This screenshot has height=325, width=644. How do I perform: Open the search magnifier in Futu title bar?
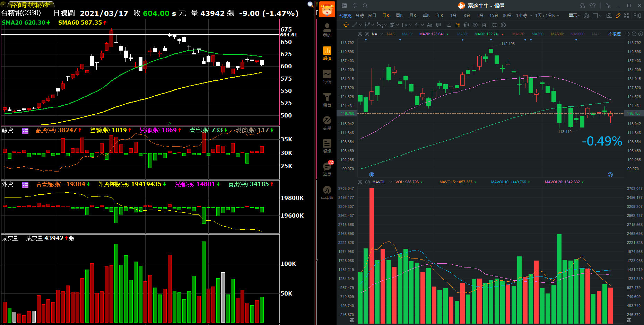[365, 6]
